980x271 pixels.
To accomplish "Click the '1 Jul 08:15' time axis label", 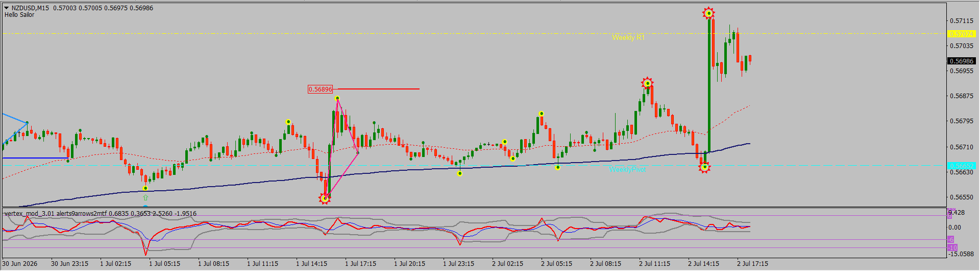I will (x=214, y=264).
